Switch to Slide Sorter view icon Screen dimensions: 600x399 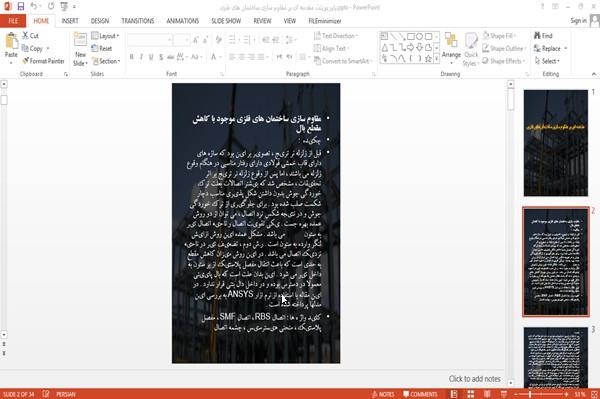(x=471, y=394)
